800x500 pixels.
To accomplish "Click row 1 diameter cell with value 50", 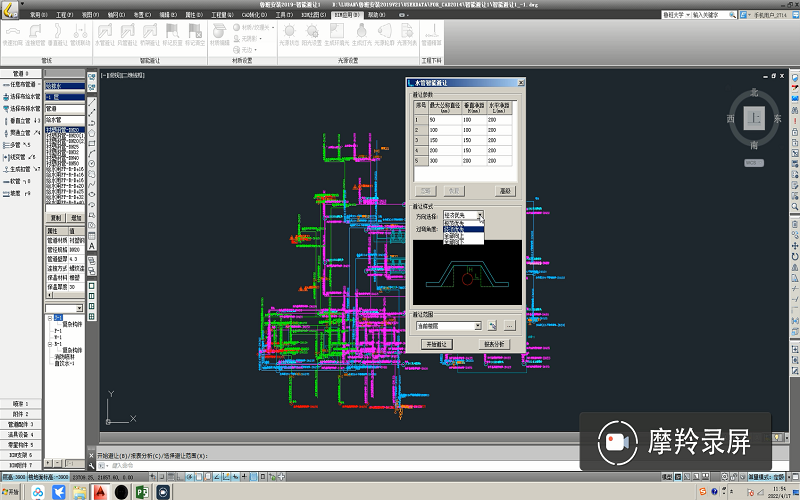I will (445, 120).
